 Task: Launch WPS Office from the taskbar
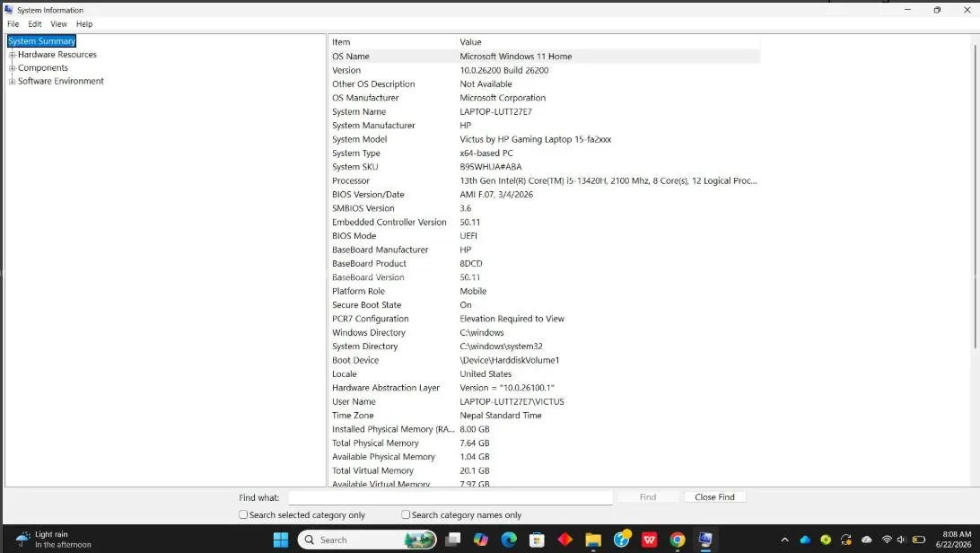[650, 540]
